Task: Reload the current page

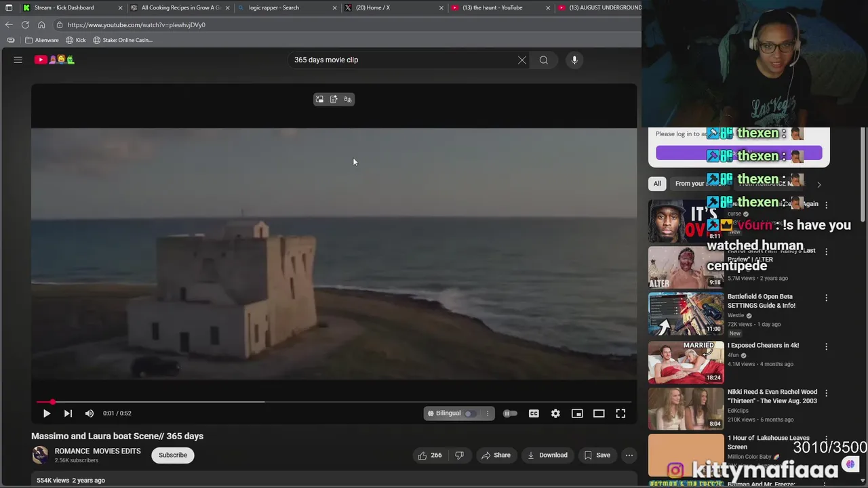Action: pyautogui.click(x=25, y=25)
